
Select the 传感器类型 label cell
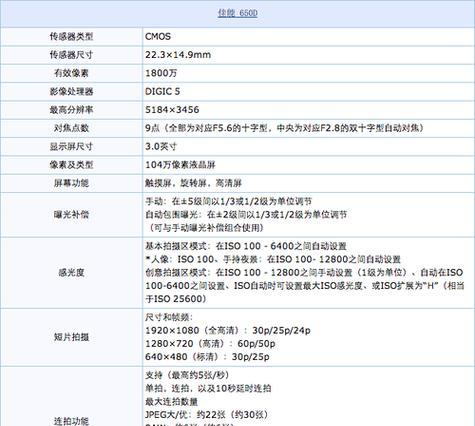pyautogui.click(x=71, y=36)
